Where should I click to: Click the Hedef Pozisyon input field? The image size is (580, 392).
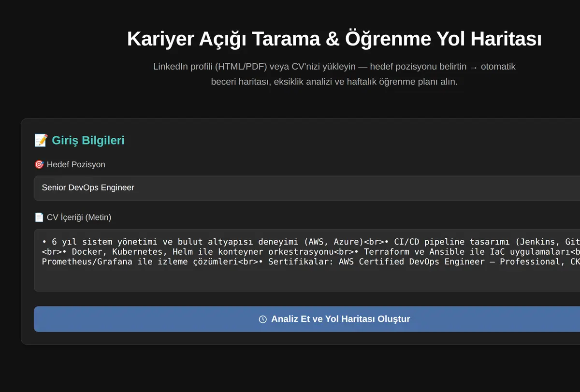coord(307,188)
